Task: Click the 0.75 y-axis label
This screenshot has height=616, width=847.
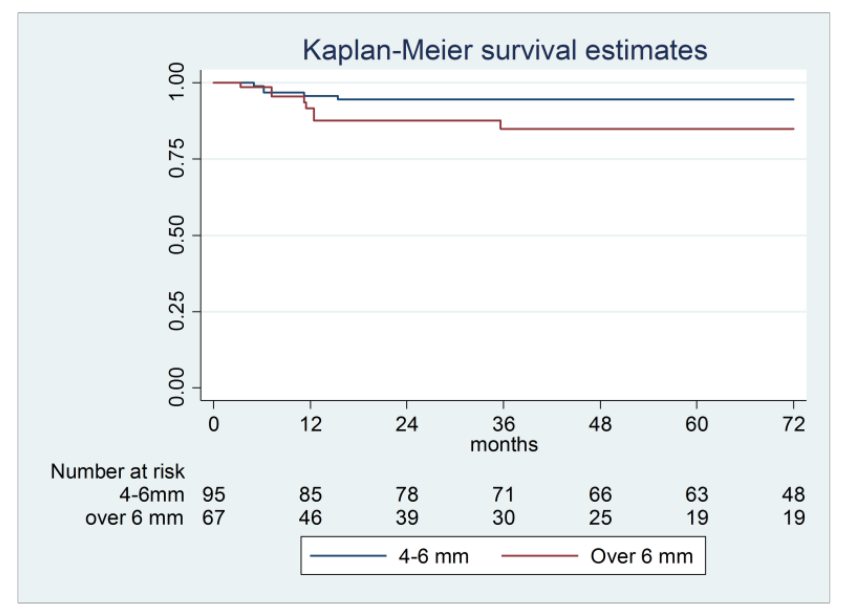Action: tap(177, 158)
